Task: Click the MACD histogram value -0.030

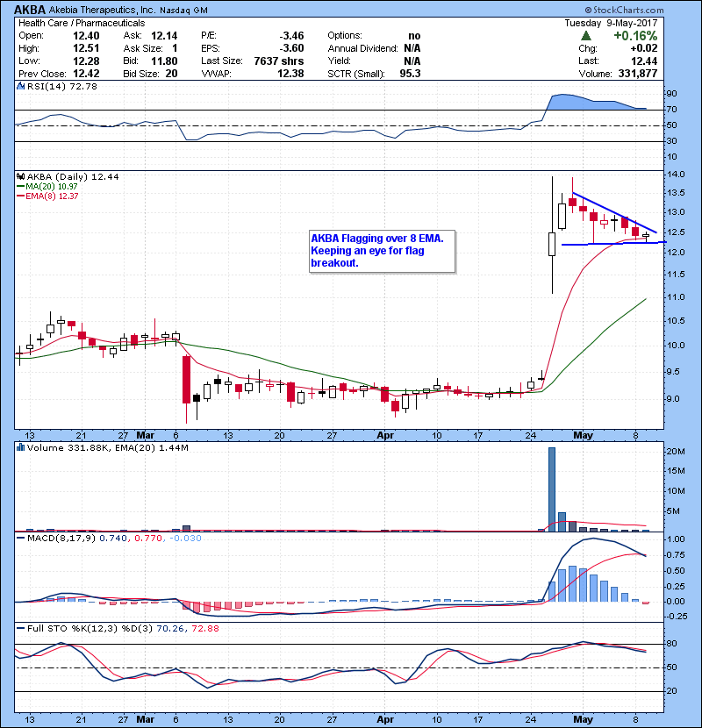Action: [x=185, y=539]
